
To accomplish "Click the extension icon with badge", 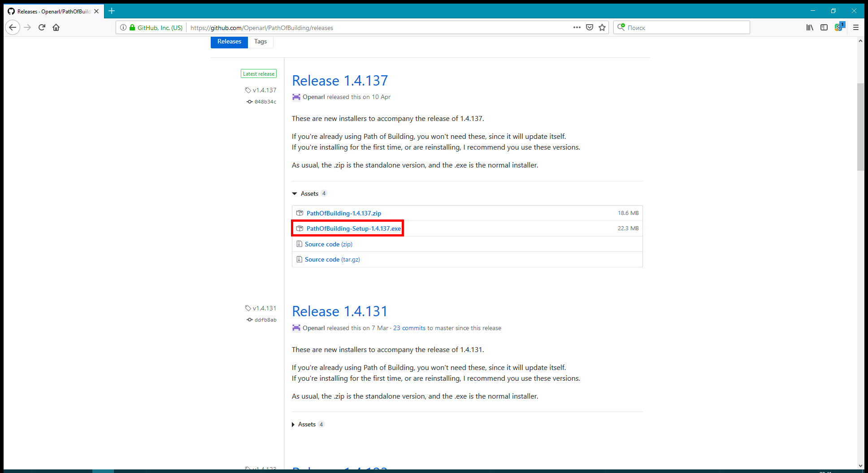I will pos(839,27).
